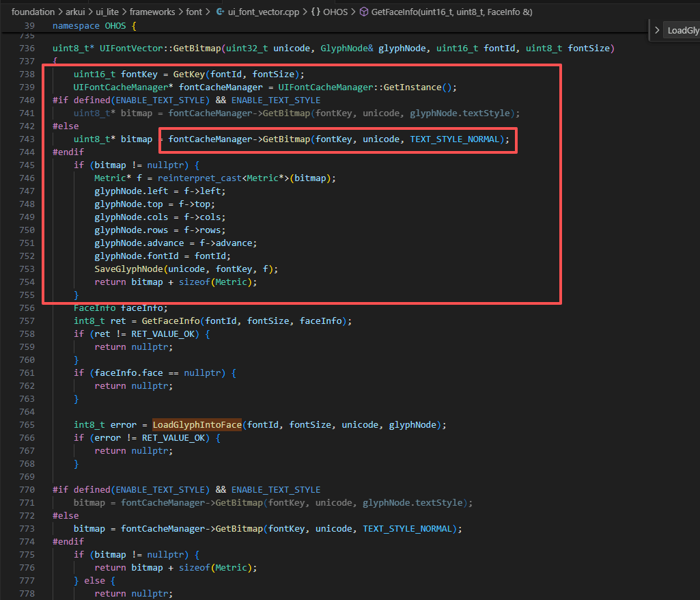The height and width of the screenshot is (600, 700).
Task: Open the font breadcrumb segment
Action: [x=194, y=12]
